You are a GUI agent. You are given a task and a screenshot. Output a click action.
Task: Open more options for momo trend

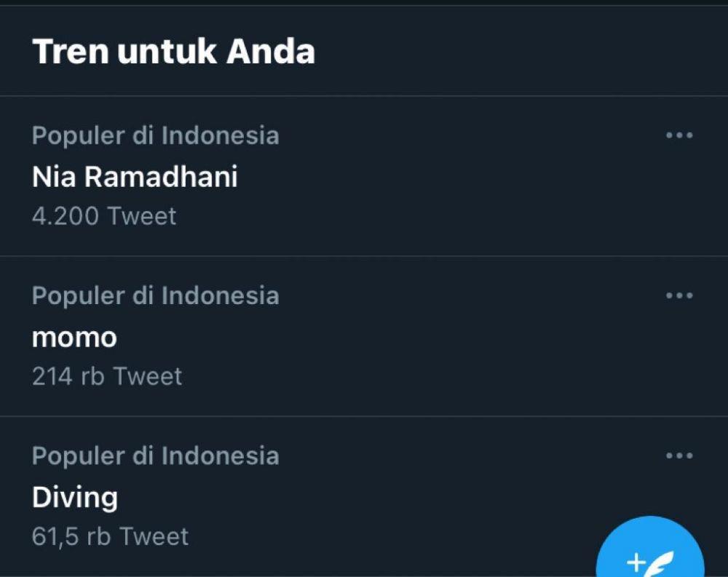click(x=679, y=295)
